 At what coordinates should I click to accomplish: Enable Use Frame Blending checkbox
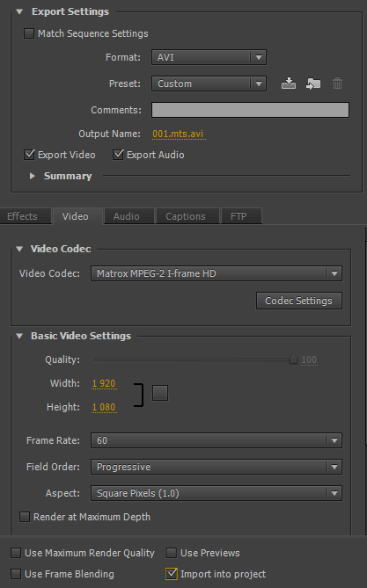16,574
